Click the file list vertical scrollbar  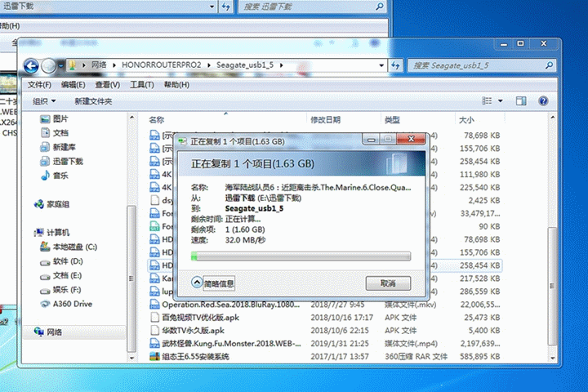(x=552, y=285)
